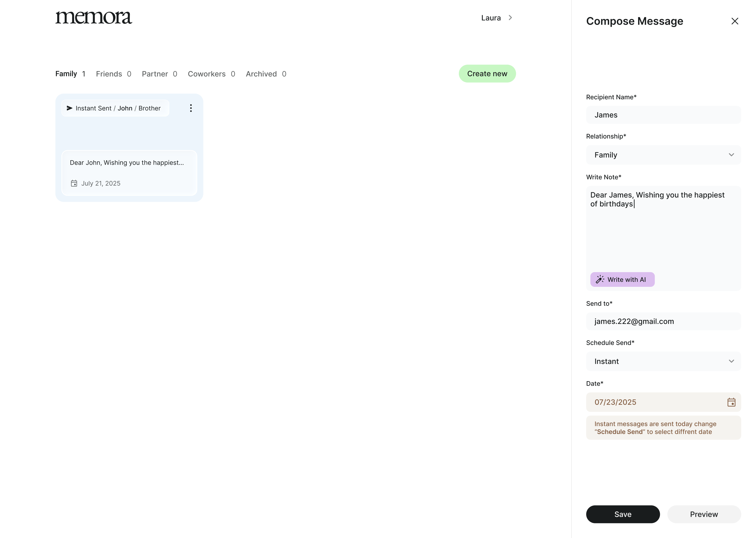
Task: Open the Schedule Send dropdown showing Instant
Action: tap(663, 361)
